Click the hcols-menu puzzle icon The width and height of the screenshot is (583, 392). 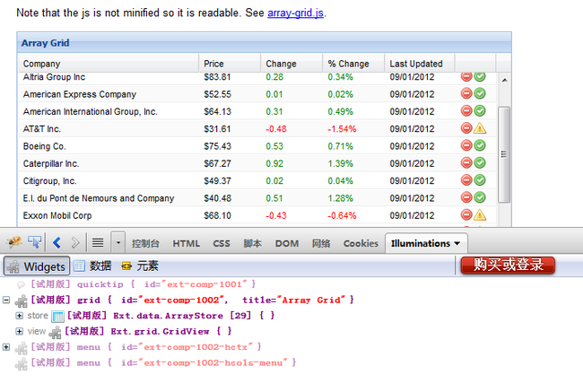pos(22,363)
